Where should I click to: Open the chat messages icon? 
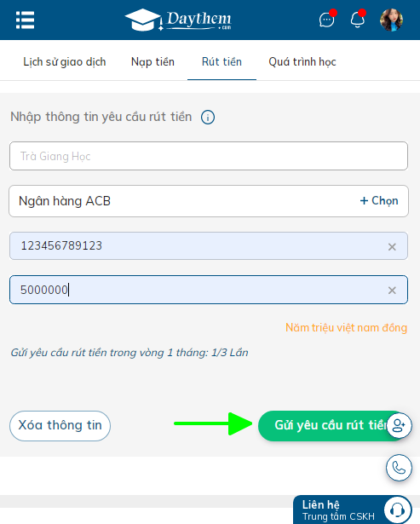point(326,20)
